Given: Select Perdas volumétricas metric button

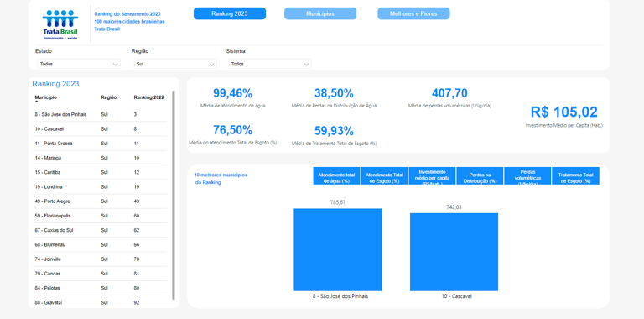Looking at the screenshot, I should [527, 175].
